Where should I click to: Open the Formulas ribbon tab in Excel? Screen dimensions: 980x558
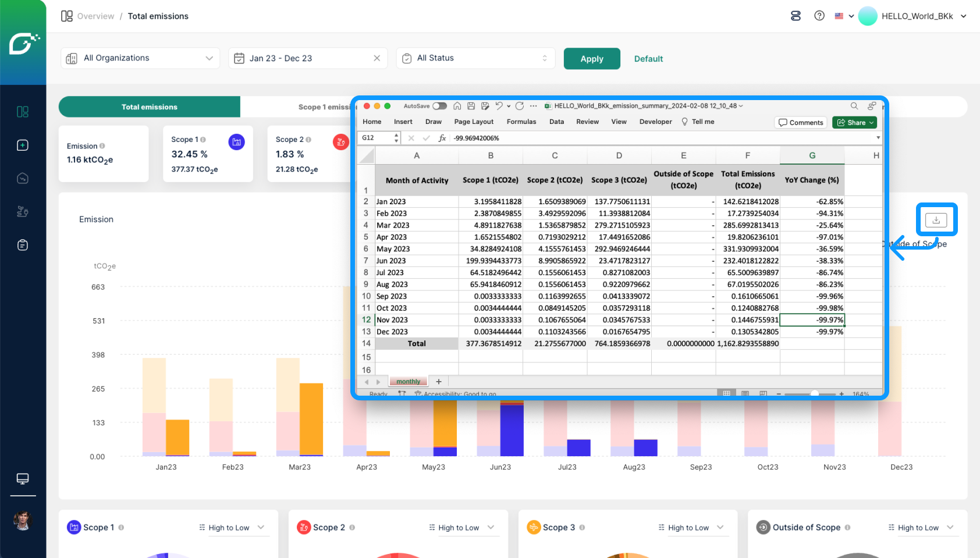pyautogui.click(x=521, y=122)
